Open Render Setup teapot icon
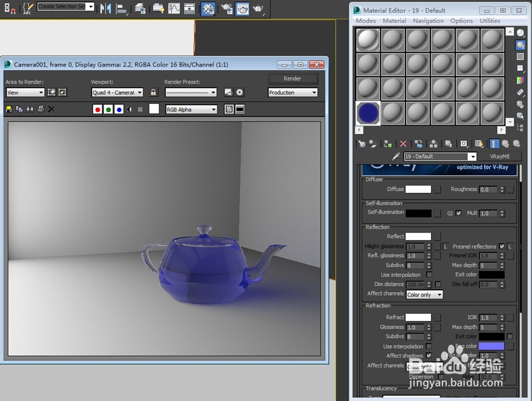Image resolution: width=532 pixels, height=401 pixels. (227, 9)
